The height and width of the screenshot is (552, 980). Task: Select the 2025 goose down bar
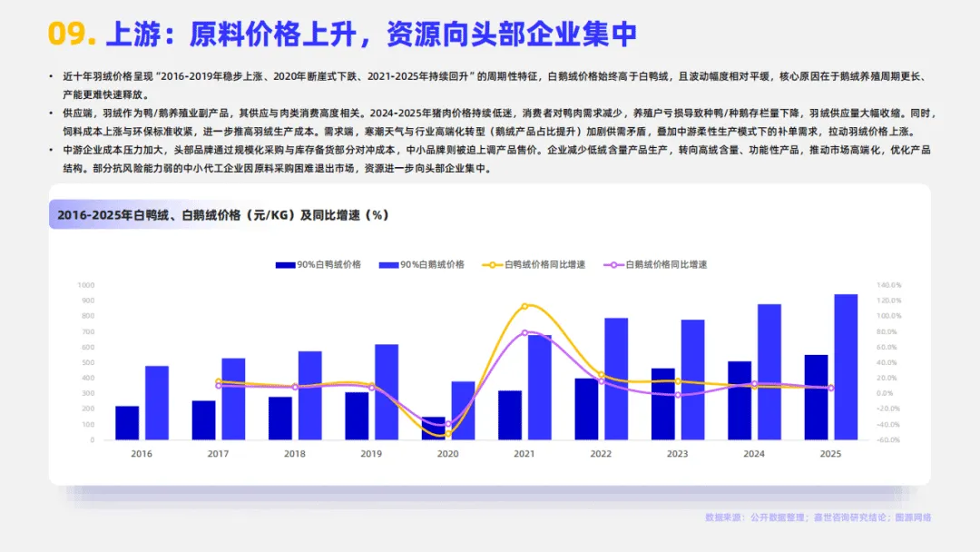click(x=847, y=368)
